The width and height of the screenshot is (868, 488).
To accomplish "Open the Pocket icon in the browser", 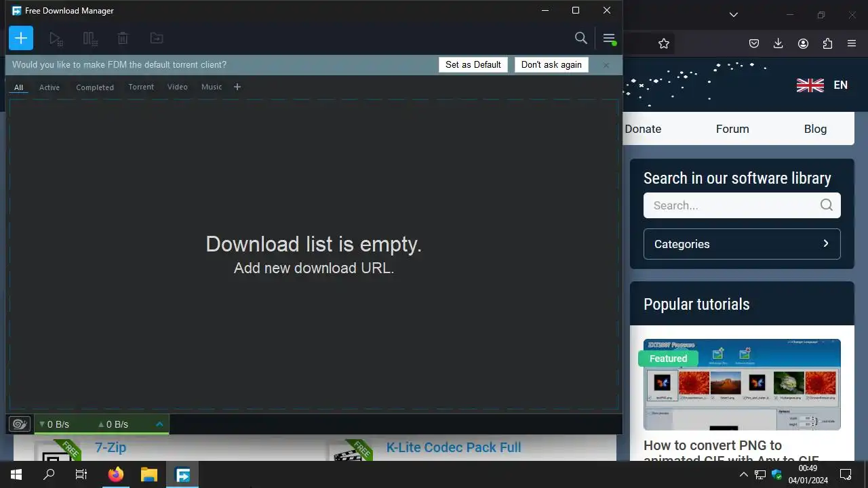I will [754, 43].
